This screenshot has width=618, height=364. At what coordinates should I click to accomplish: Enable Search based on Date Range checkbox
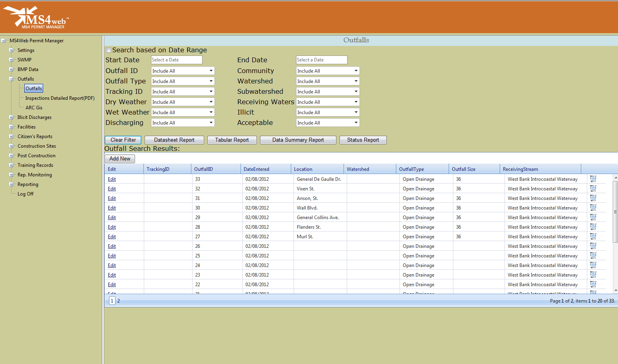coord(108,50)
